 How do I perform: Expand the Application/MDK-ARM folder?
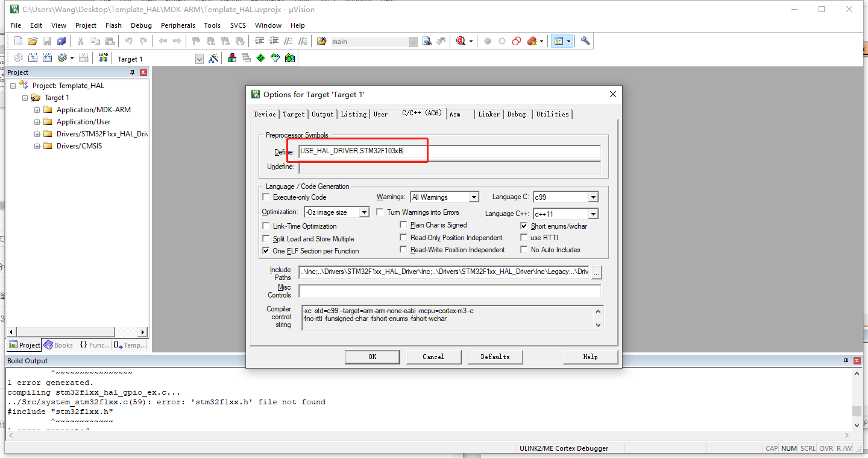coord(37,110)
